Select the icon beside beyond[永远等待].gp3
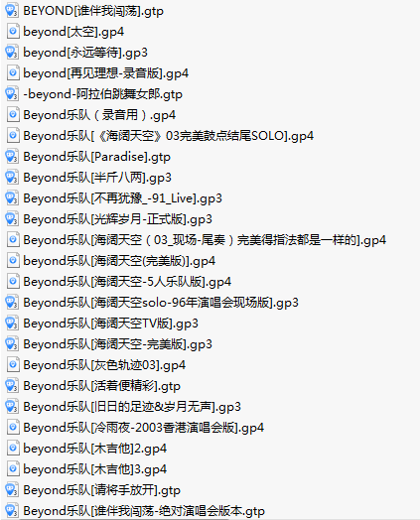The height and width of the screenshot is (520, 420). [12, 53]
